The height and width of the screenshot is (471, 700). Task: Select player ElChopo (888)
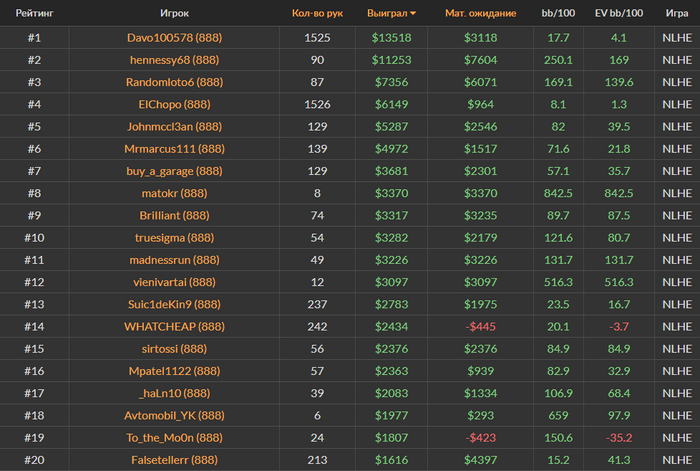(174, 104)
